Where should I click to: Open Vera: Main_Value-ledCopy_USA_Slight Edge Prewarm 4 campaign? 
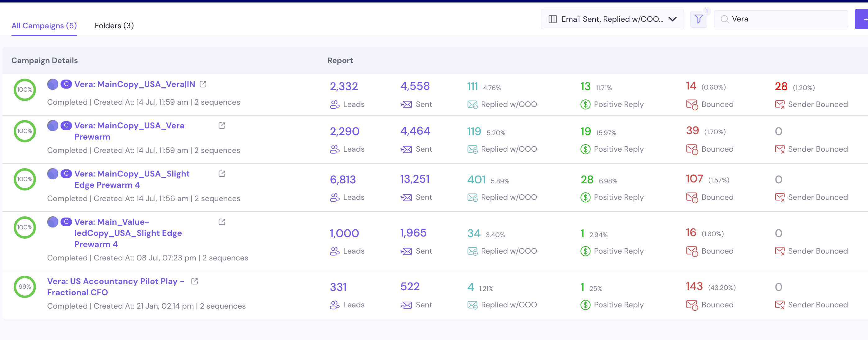[128, 233]
